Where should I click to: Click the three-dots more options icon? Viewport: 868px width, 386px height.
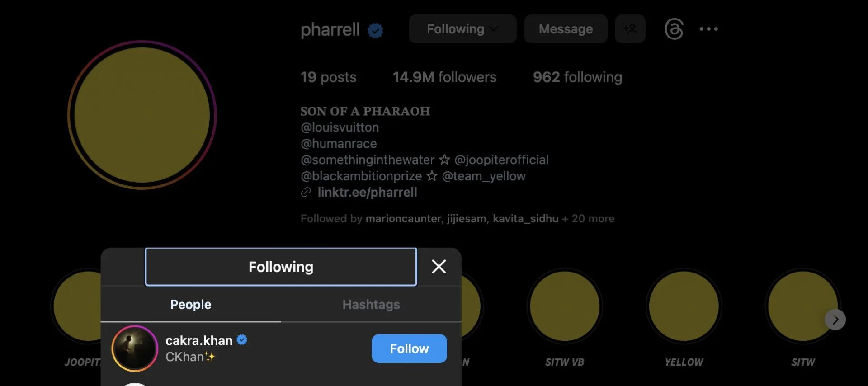click(x=708, y=29)
